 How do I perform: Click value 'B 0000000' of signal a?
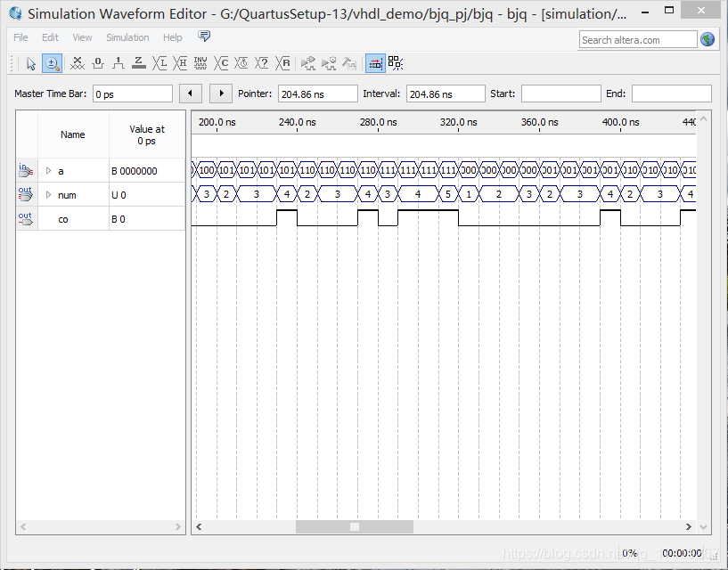(135, 171)
